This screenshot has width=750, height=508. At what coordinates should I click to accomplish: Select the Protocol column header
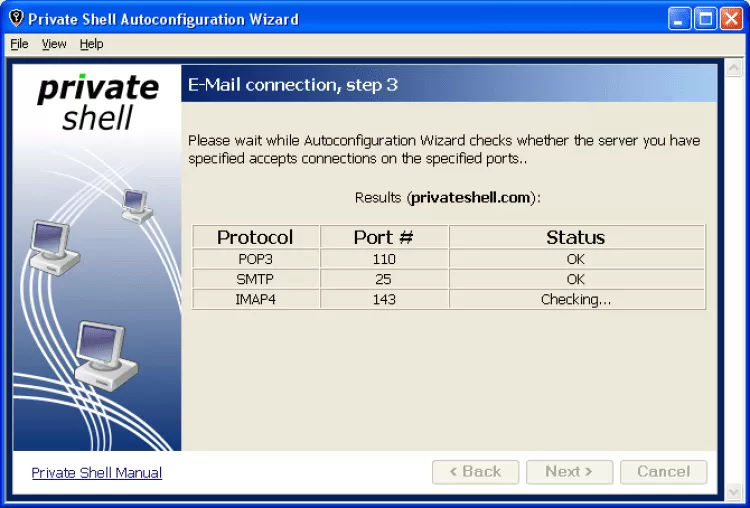[x=255, y=237]
